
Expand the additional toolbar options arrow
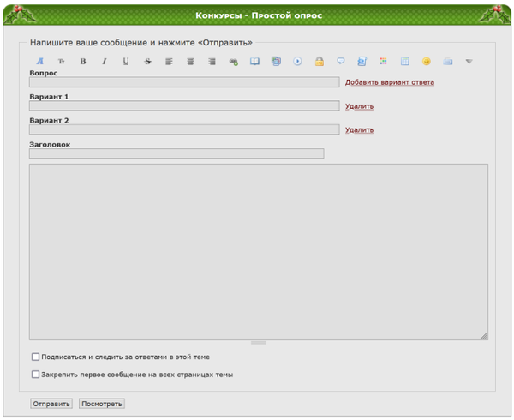[469, 62]
